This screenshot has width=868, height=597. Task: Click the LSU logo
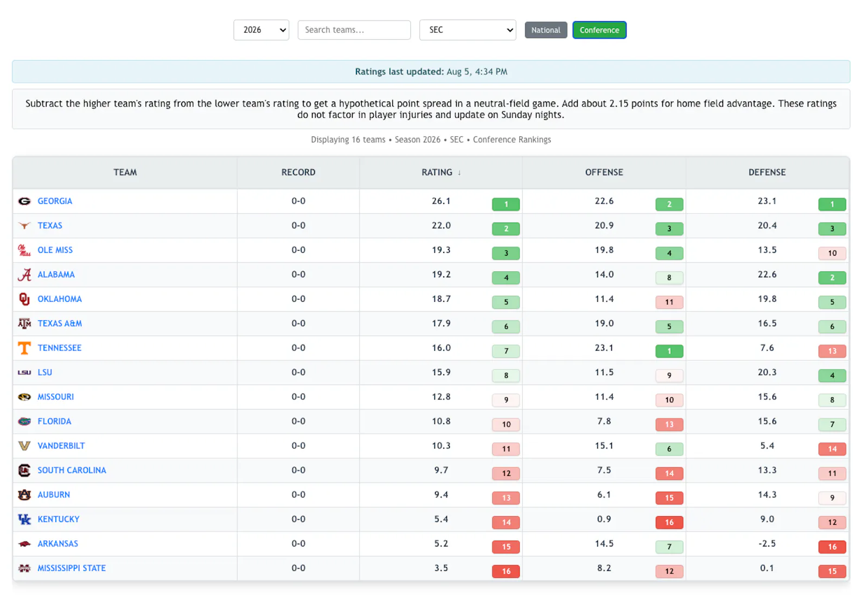[24, 372]
